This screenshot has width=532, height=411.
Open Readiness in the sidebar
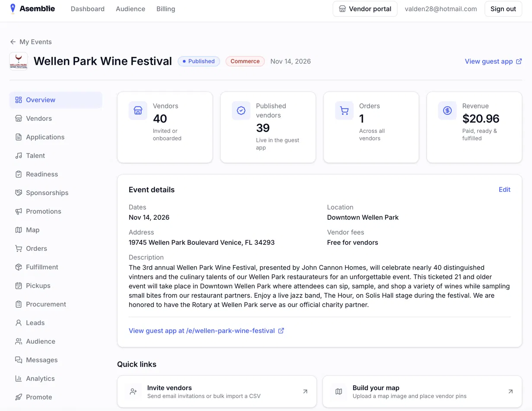(56, 174)
